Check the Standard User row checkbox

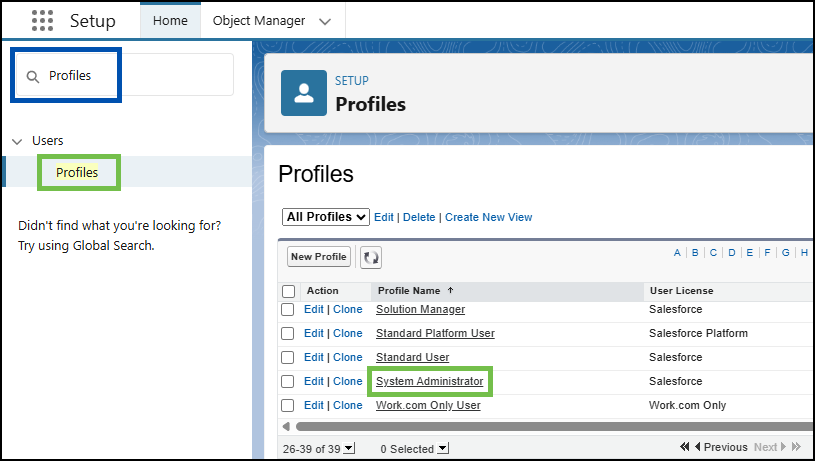click(x=287, y=358)
